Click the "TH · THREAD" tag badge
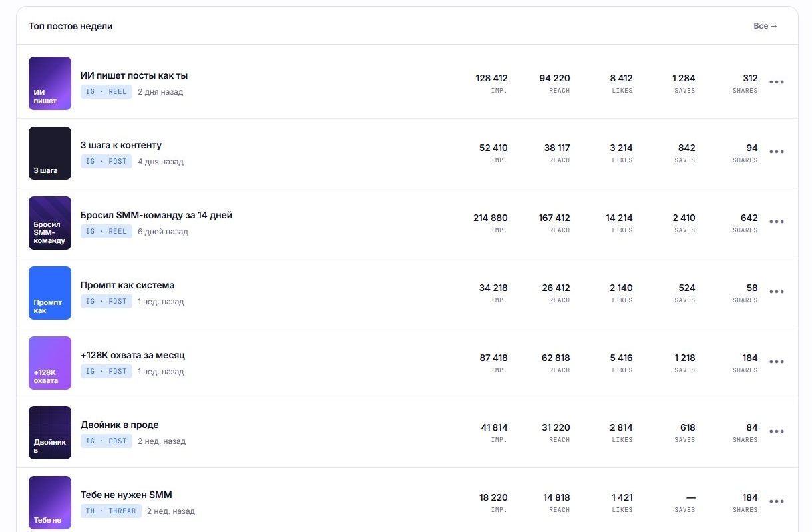The height and width of the screenshot is (532, 812). click(x=111, y=511)
